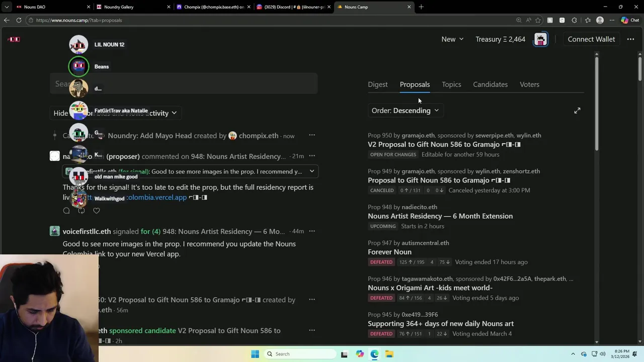Open the Forever Noun proposal

389,252
